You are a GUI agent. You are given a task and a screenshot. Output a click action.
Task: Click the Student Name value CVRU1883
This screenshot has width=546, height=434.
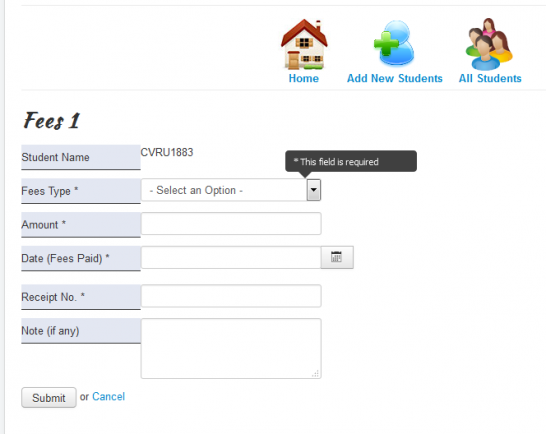pos(167,152)
